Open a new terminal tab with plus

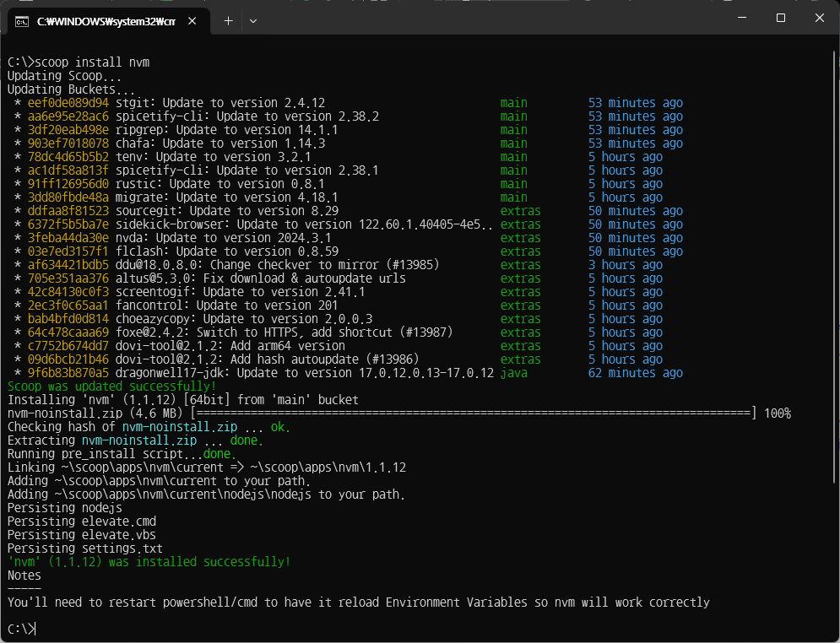point(228,21)
